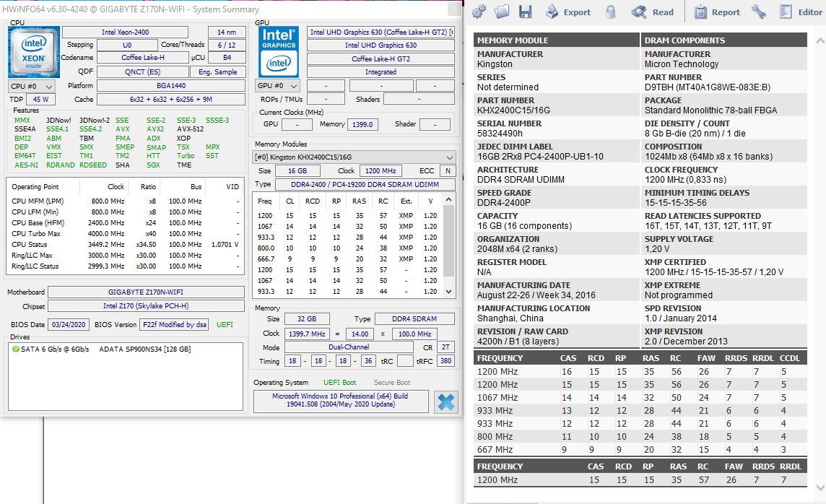Click the timing table scrollbar thumb
Screen dimensions: 826x504
tap(449, 240)
